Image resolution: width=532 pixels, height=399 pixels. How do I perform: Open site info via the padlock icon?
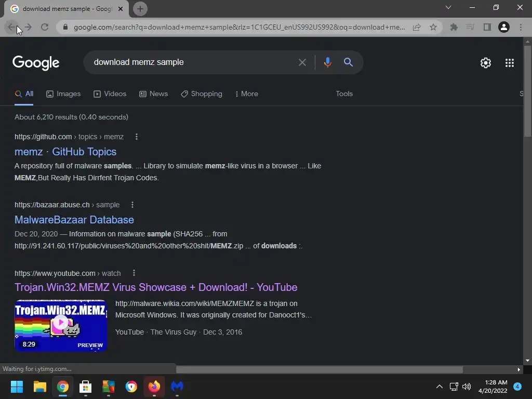pos(65,27)
